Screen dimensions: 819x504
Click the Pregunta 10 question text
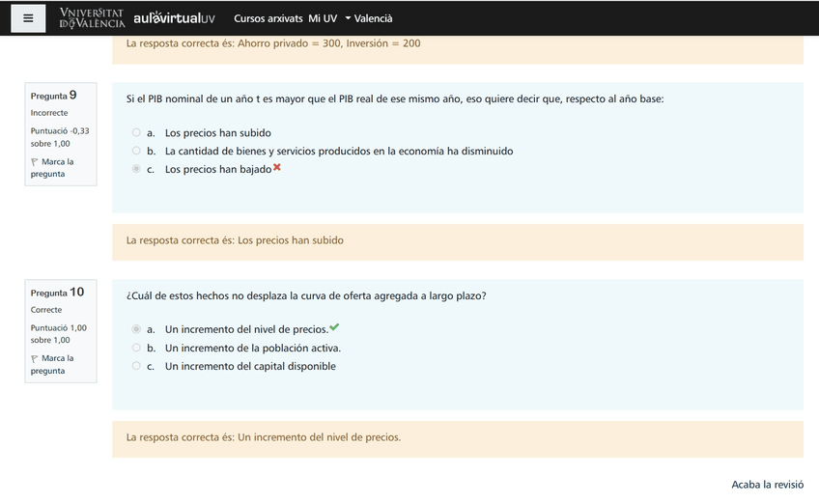(306, 295)
